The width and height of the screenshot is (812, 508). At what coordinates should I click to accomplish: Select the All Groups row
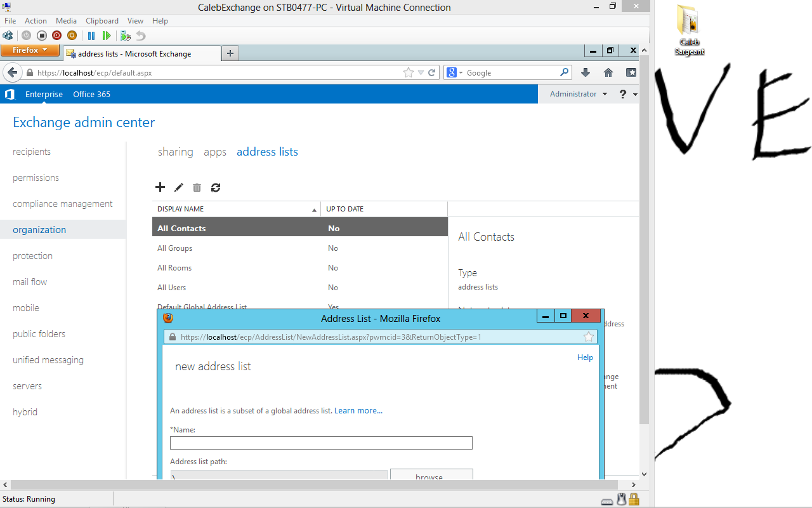click(300, 248)
